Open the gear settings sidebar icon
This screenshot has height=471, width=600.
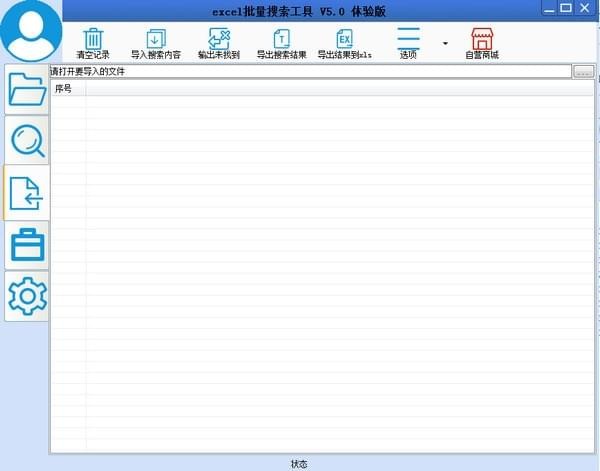click(27, 296)
